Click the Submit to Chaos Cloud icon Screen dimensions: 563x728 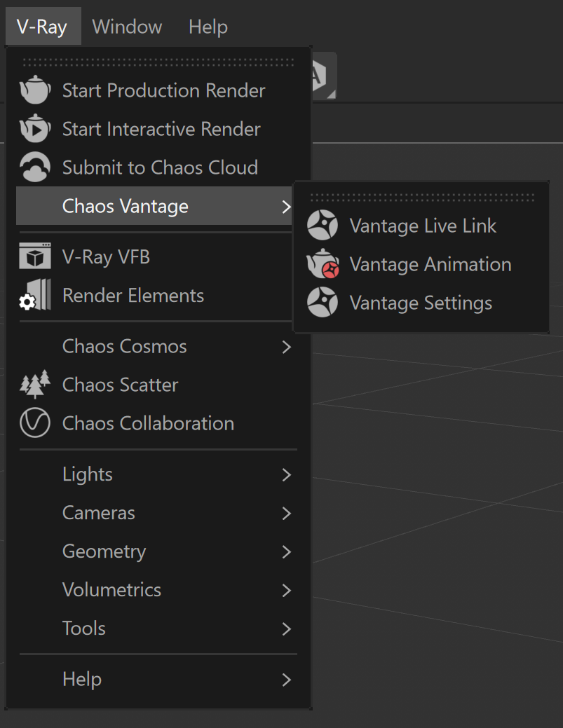point(35,167)
